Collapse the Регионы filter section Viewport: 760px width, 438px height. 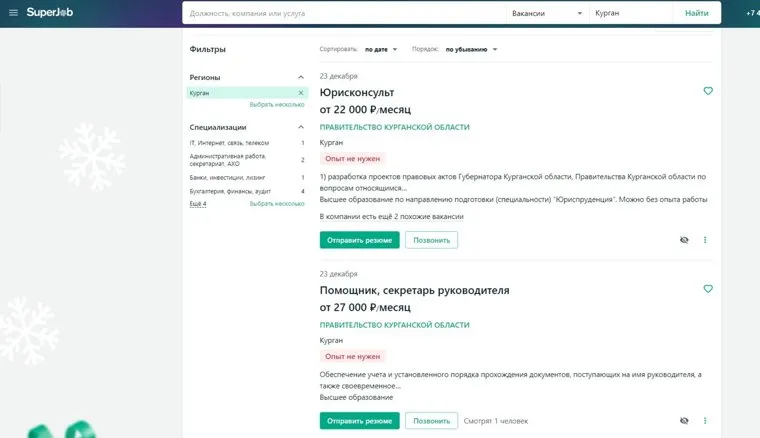click(x=301, y=77)
